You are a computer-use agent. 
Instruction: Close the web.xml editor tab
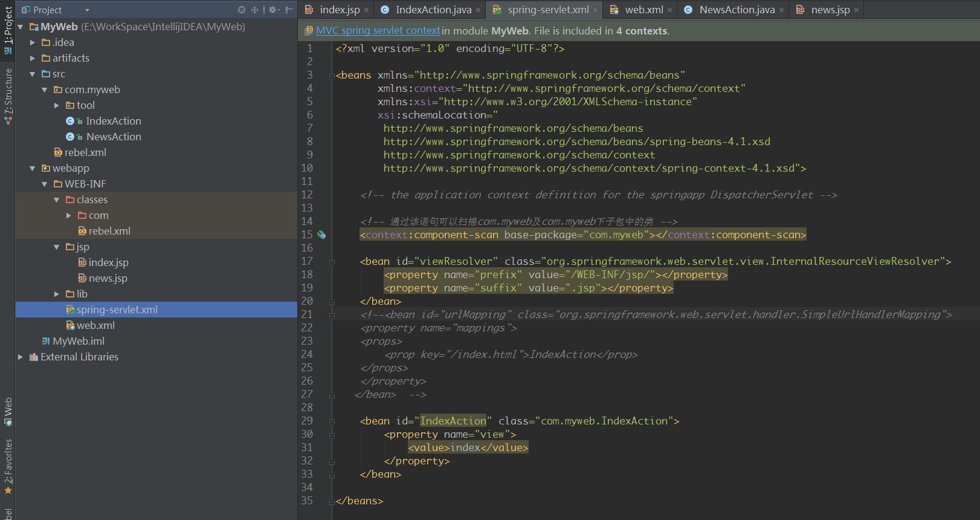(x=669, y=10)
